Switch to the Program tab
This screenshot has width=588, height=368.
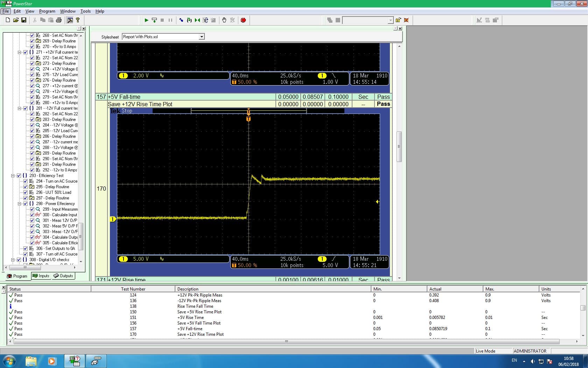pos(17,276)
